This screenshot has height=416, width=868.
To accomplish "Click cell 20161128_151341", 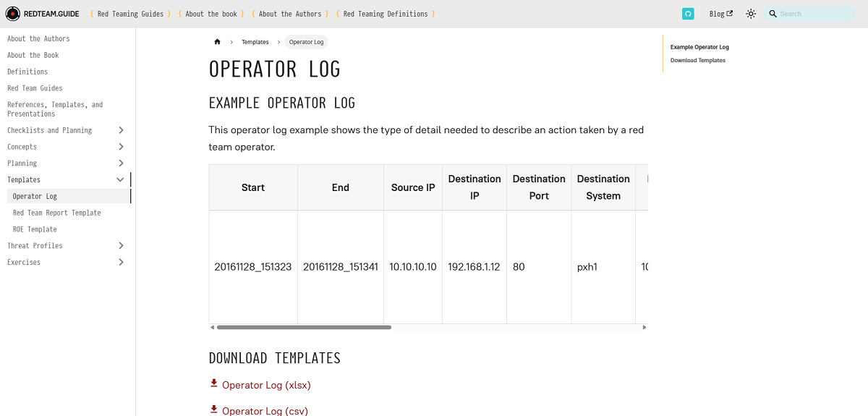I will tap(341, 267).
